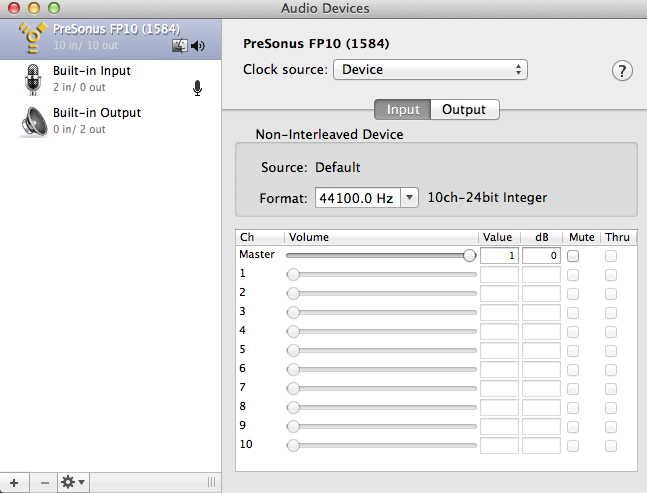
Task: Minimize the Audio Devices window
Action: [x=34, y=8]
